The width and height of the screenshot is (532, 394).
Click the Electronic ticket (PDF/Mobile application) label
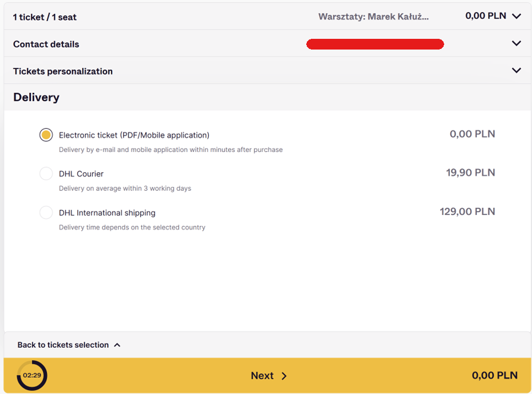(134, 135)
